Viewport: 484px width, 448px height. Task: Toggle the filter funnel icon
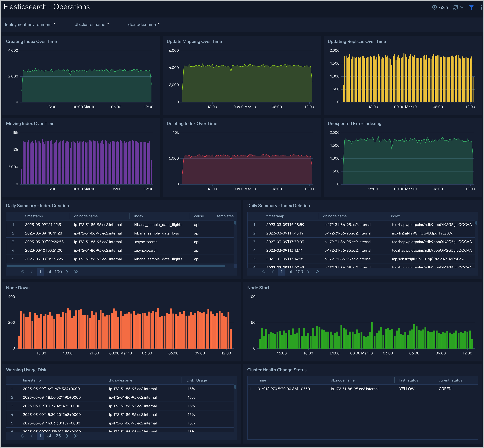[471, 7]
